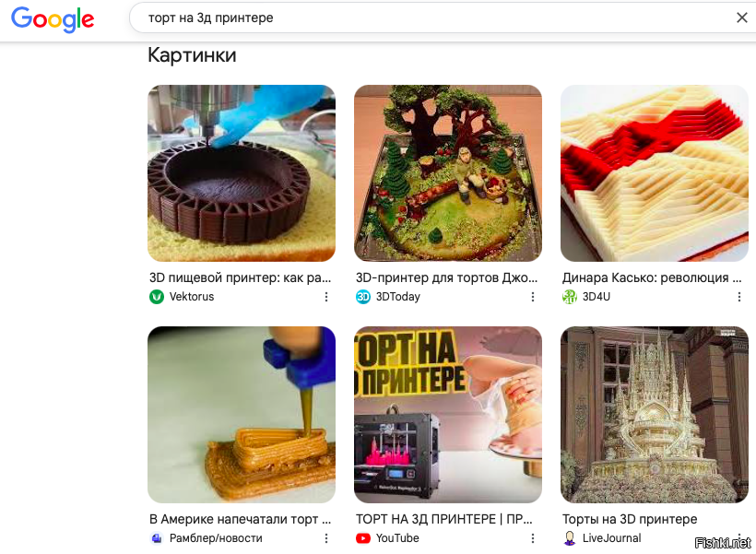Click the 3D4U source favicon
The width and height of the screenshot is (756, 554).
pos(570,297)
